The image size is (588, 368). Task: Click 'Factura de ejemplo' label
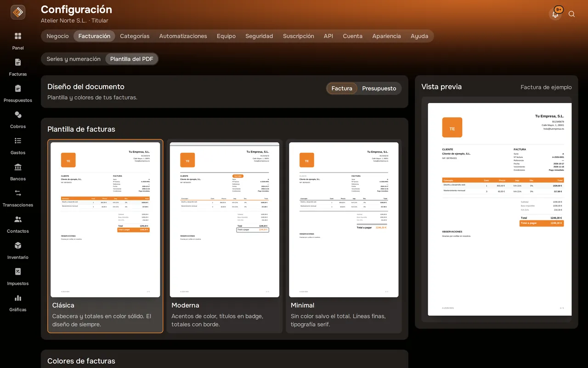(x=546, y=87)
